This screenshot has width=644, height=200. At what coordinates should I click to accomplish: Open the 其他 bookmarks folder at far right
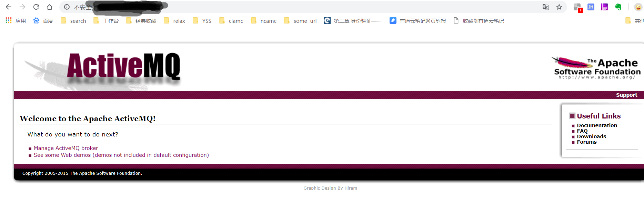(634, 21)
